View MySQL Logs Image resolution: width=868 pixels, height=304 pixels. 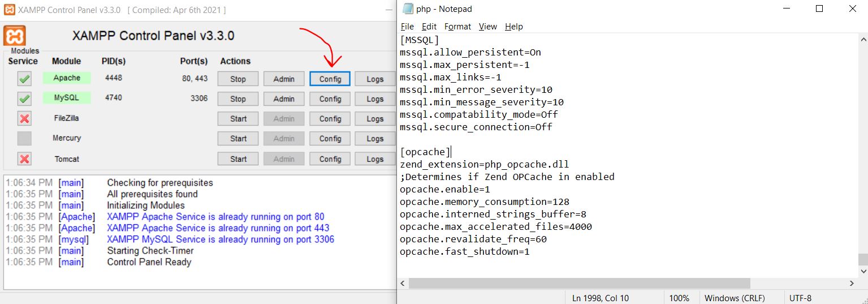click(375, 99)
